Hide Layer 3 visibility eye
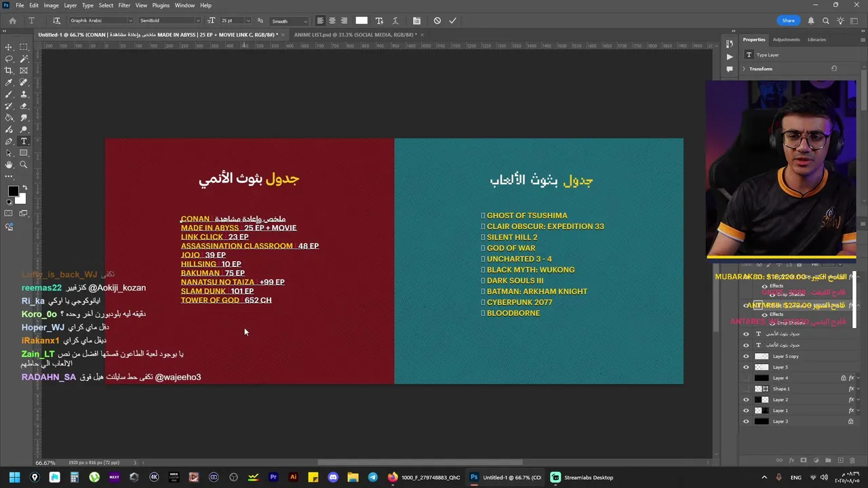The image size is (868, 488). click(747, 422)
